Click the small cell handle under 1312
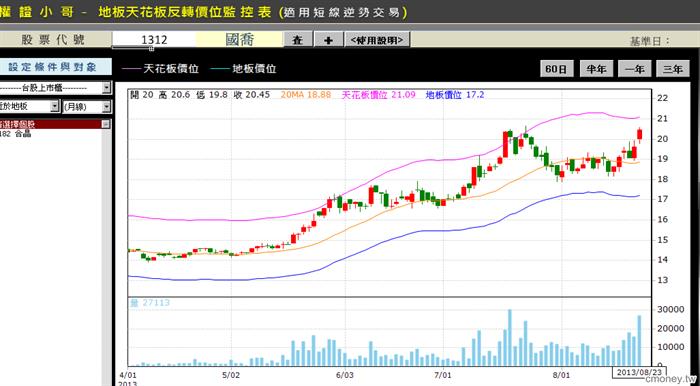Screen dimensions: 700x386 [x=151, y=49]
